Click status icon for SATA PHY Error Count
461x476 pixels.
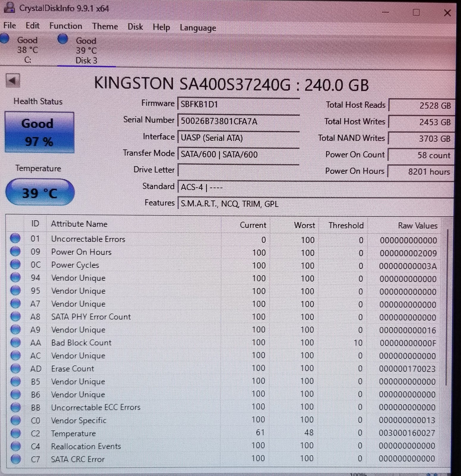tap(15, 316)
